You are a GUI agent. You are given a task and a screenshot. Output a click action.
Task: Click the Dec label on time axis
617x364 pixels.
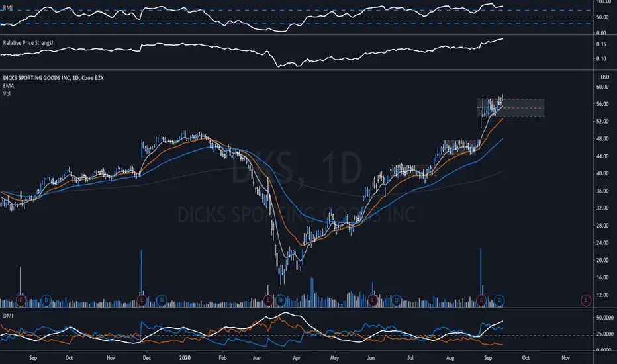(x=146, y=357)
